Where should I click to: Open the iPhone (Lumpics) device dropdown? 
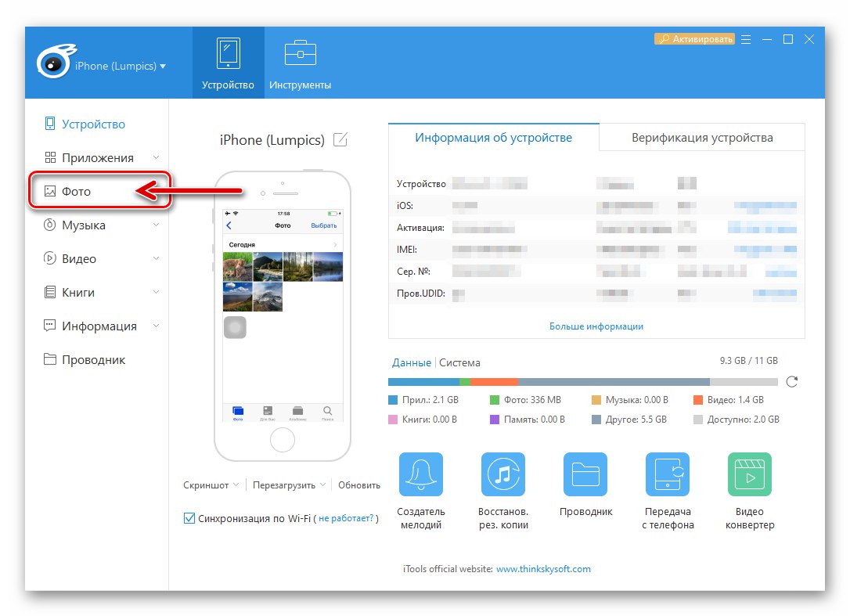tap(121, 67)
